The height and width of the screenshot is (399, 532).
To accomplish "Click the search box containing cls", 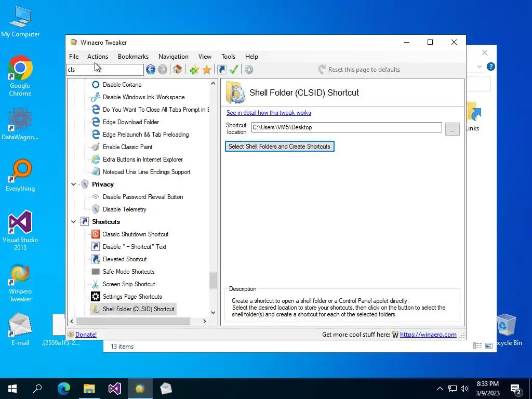I will coord(105,70).
